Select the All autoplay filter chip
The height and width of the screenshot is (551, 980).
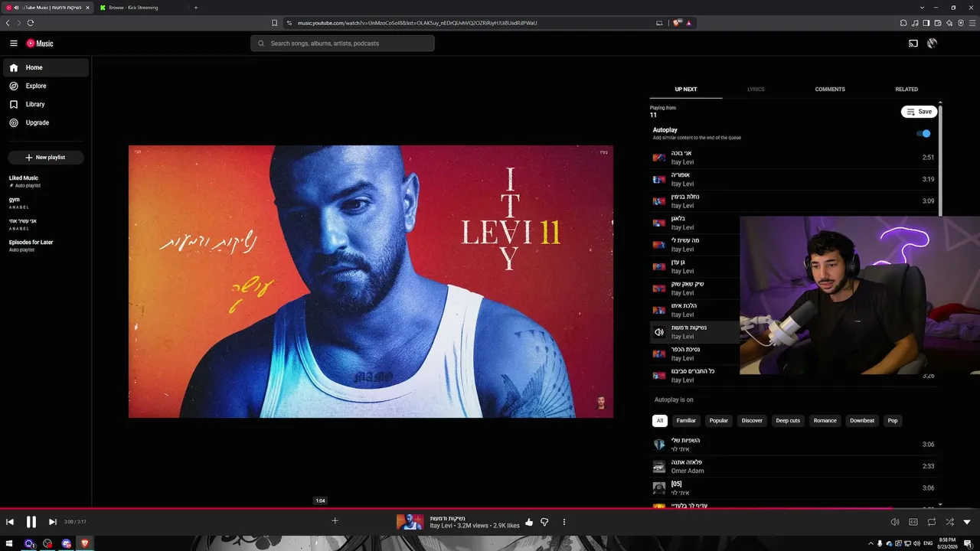[660, 420]
